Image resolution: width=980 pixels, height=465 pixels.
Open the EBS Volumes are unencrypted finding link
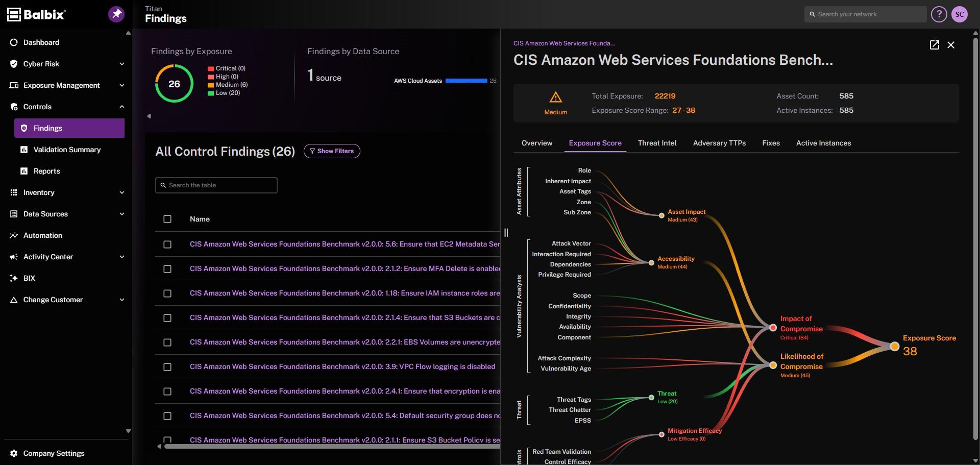tap(345, 342)
